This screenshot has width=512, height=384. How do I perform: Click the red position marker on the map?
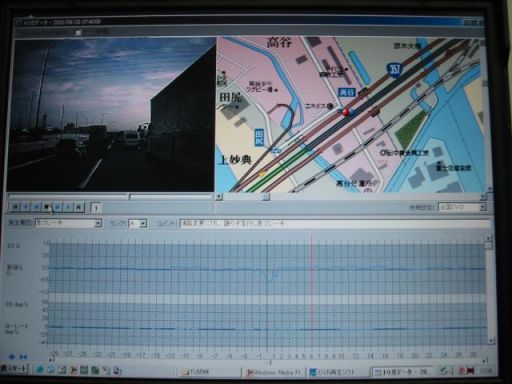(346, 113)
